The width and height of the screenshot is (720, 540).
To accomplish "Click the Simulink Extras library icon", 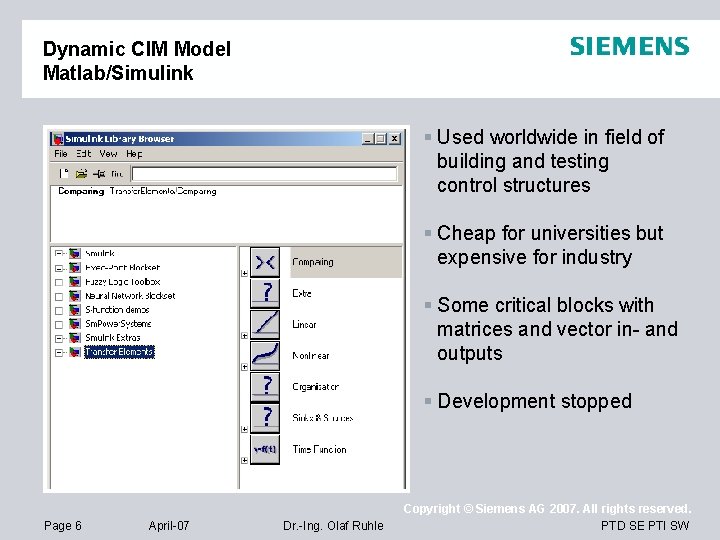I will (75, 338).
